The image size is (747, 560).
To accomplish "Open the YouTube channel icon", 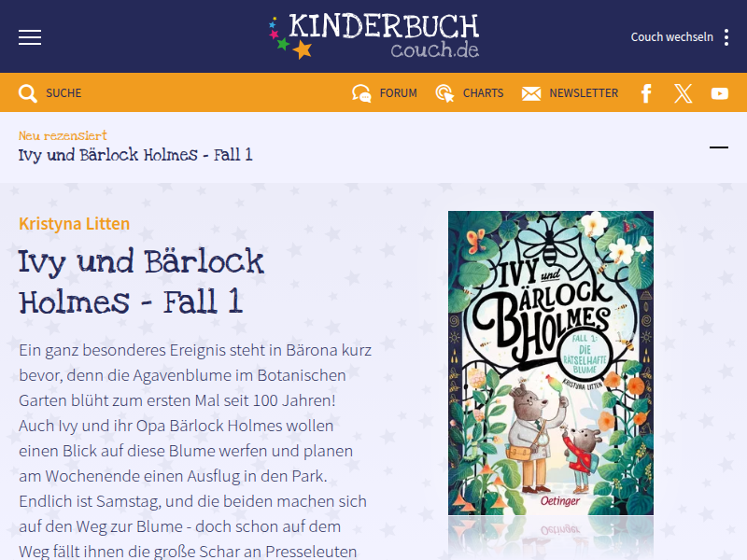I will (x=719, y=93).
